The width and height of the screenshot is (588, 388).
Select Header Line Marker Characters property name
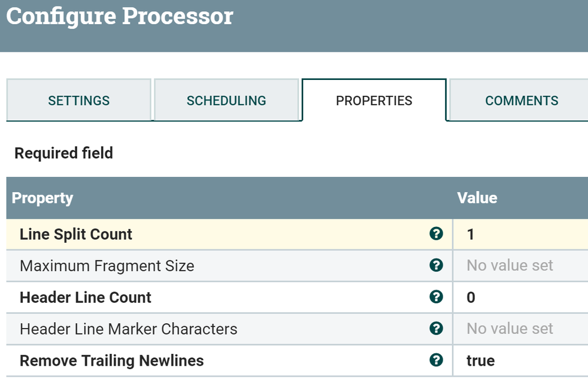click(128, 329)
